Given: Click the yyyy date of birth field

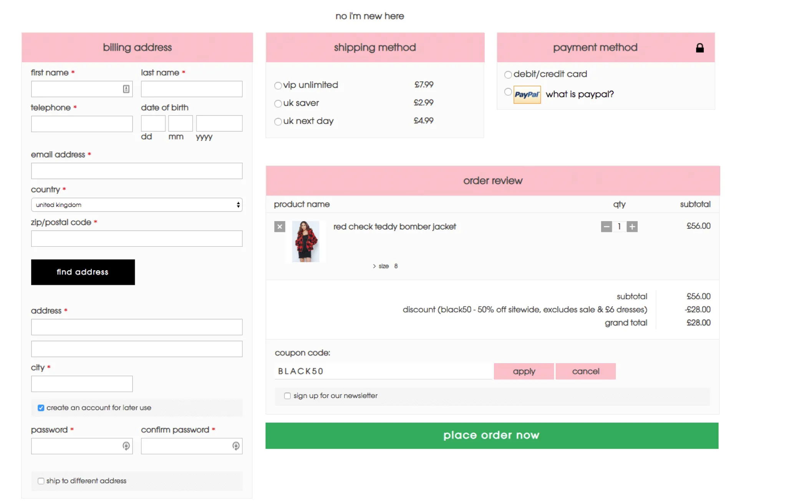Looking at the screenshot, I should click(219, 124).
